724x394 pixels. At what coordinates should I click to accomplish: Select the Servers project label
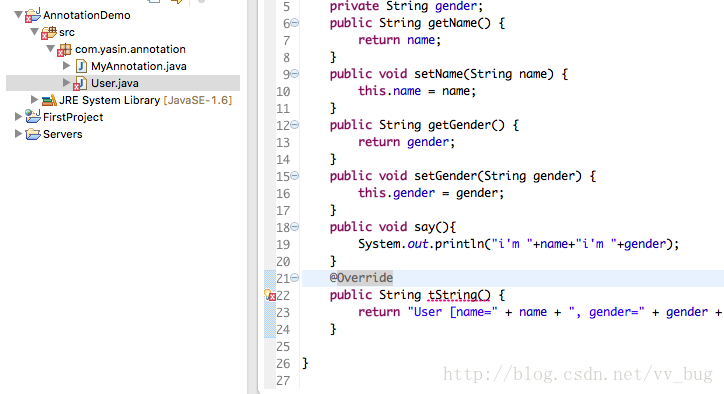coord(63,134)
